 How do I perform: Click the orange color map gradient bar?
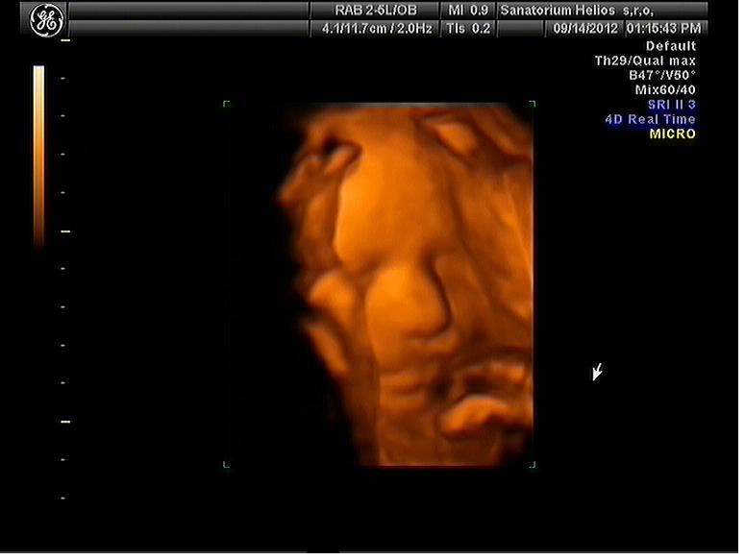[38, 156]
